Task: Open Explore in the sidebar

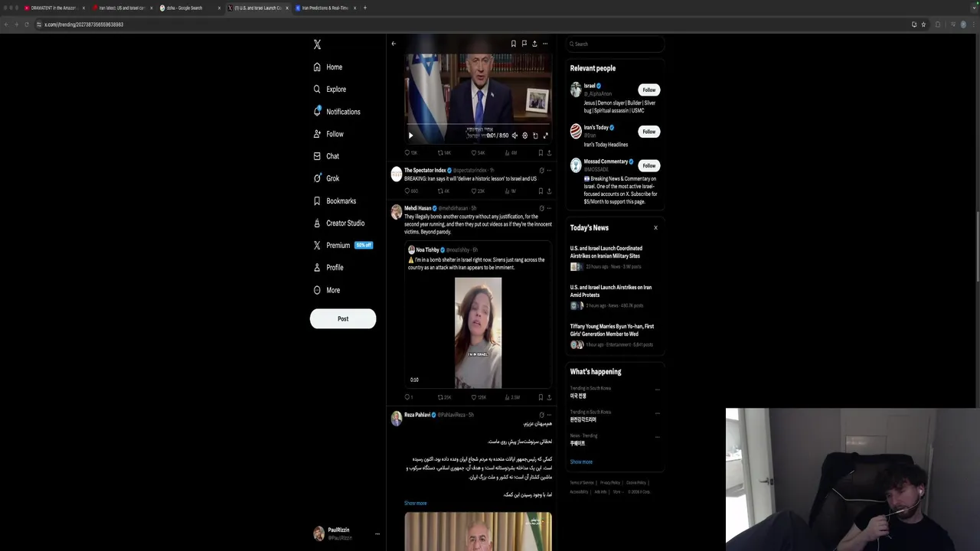Action: pos(330,90)
